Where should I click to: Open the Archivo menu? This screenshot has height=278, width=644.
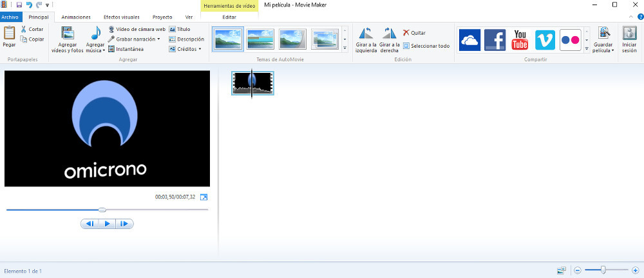10,17
